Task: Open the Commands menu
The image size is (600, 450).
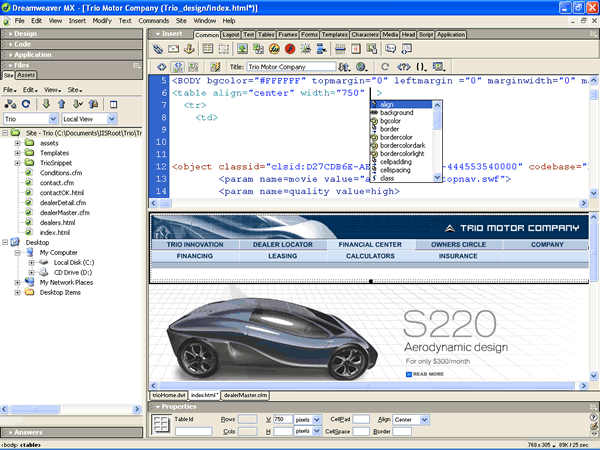Action: tap(153, 21)
